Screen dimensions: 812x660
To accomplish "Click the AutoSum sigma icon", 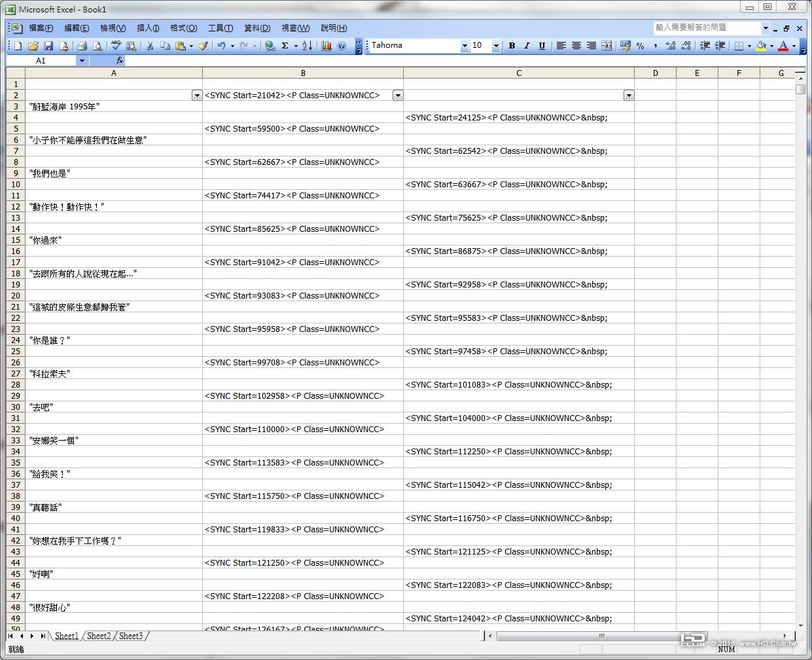I will coord(285,46).
